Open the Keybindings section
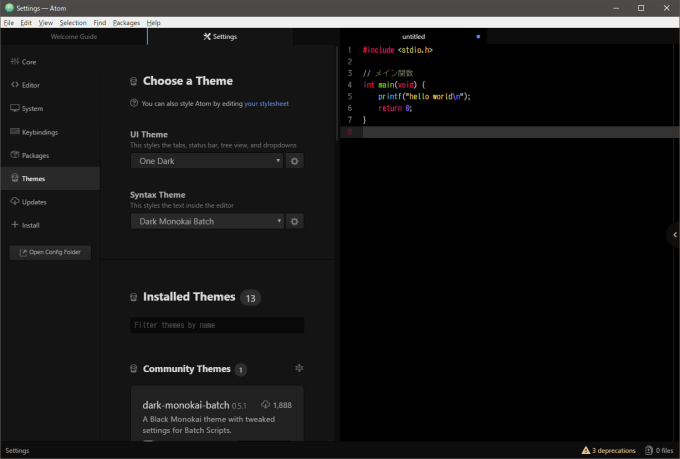The width and height of the screenshot is (680, 459). click(50, 132)
